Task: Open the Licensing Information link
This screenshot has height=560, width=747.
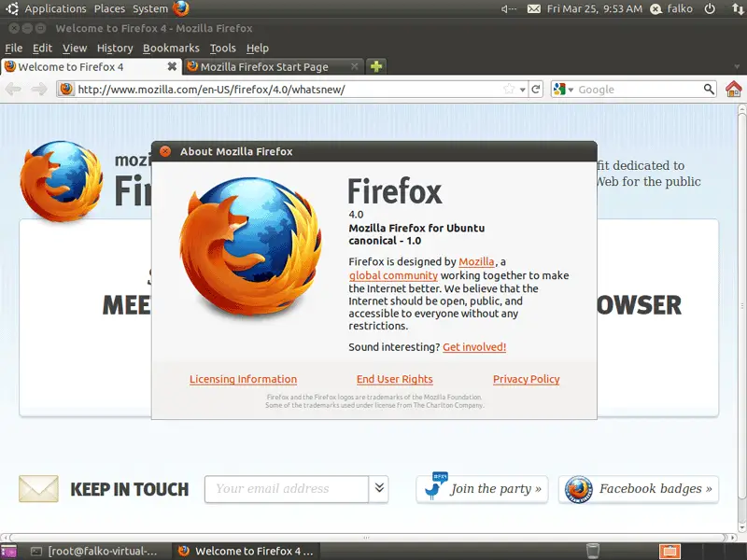Action: point(243,379)
